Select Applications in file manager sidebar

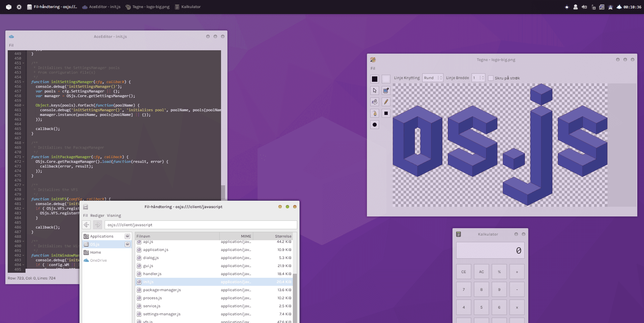[x=107, y=236]
